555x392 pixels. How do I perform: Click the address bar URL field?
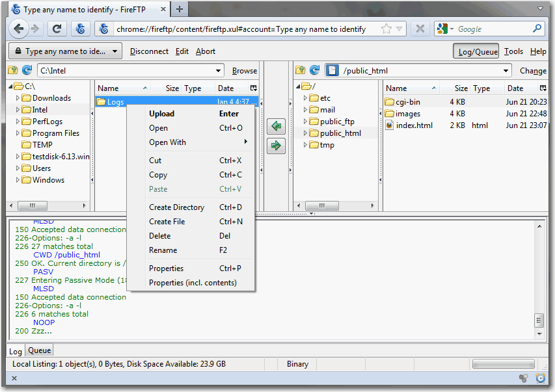pos(247,29)
